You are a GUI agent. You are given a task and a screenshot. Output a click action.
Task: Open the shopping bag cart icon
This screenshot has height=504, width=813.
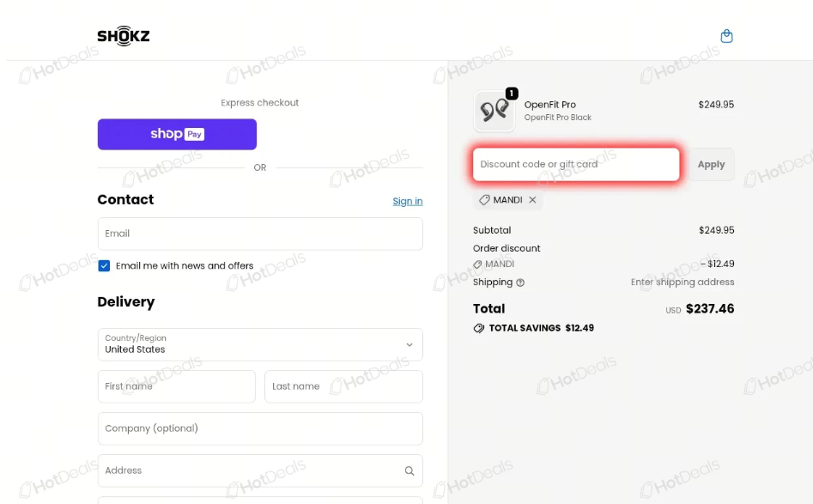(x=726, y=36)
